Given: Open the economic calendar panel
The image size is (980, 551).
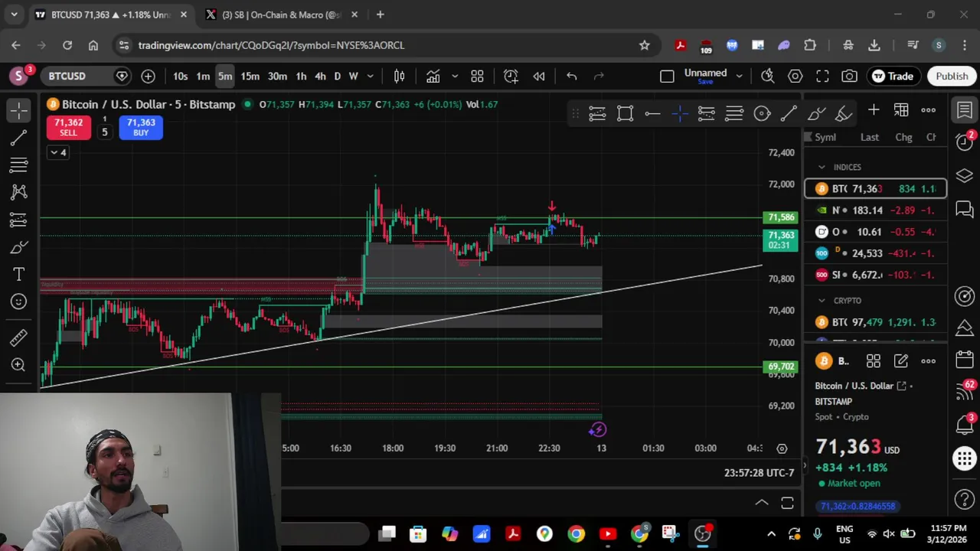Looking at the screenshot, I should click(965, 359).
